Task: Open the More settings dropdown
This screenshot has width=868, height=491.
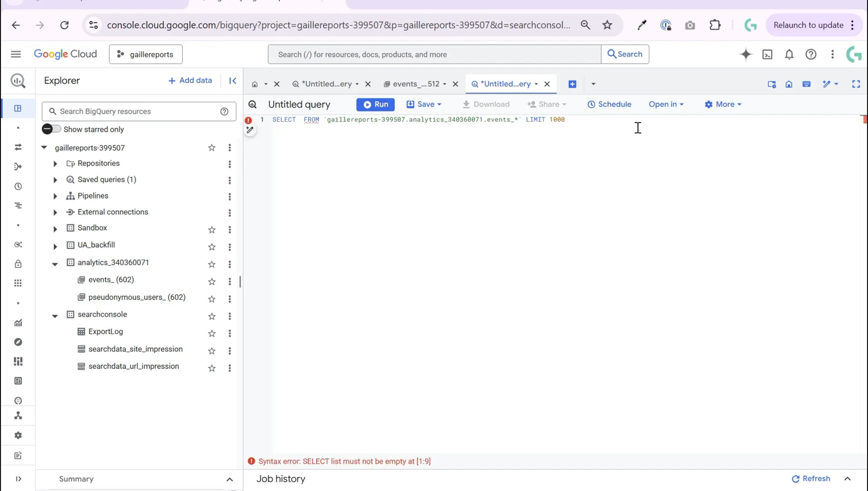Action: [723, 104]
